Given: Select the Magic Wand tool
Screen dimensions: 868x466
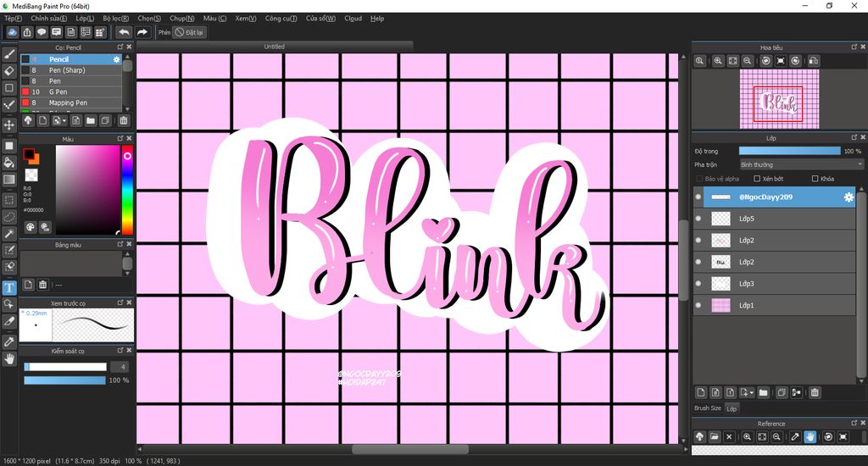Looking at the screenshot, I should pos(8,234).
